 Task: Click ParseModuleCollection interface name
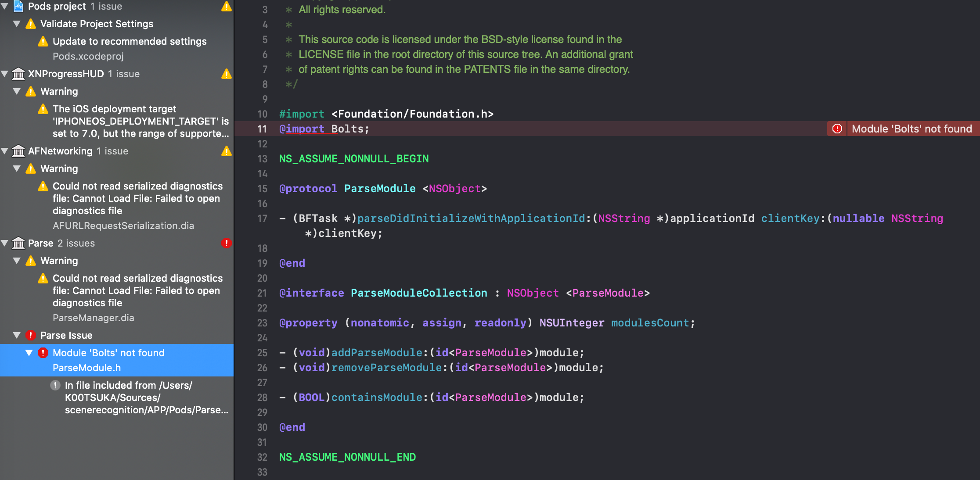(419, 293)
